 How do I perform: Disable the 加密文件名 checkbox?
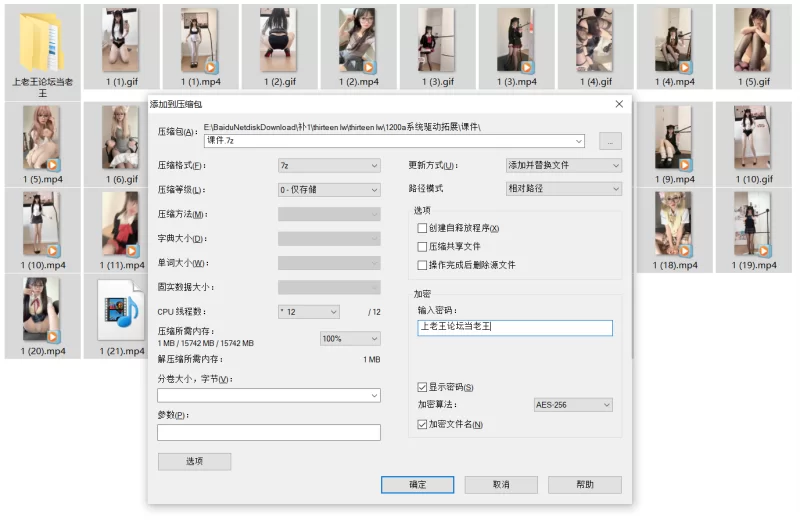coord(422,425)
